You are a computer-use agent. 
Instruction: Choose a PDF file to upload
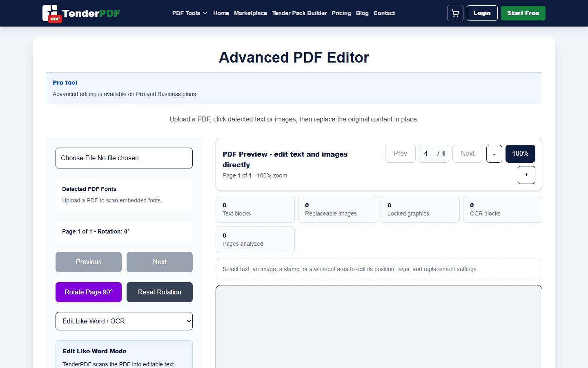pyautogui.click(x=124, y=158)
